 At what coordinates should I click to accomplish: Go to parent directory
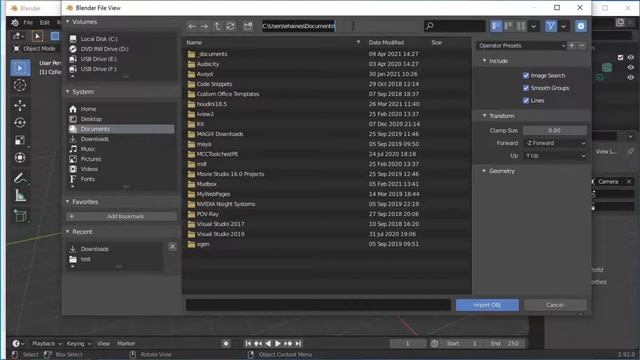tap(217, 26)
